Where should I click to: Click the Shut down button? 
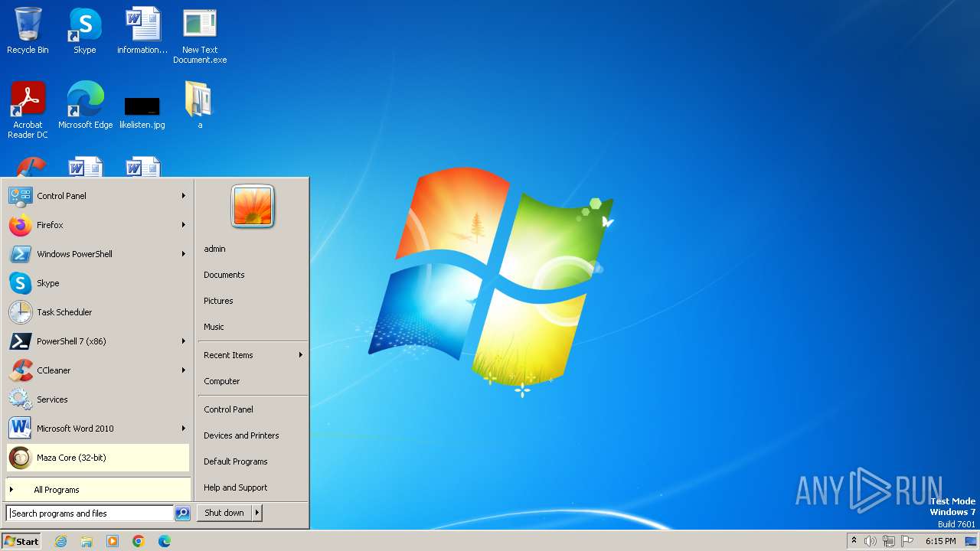[x=224, y=513]
